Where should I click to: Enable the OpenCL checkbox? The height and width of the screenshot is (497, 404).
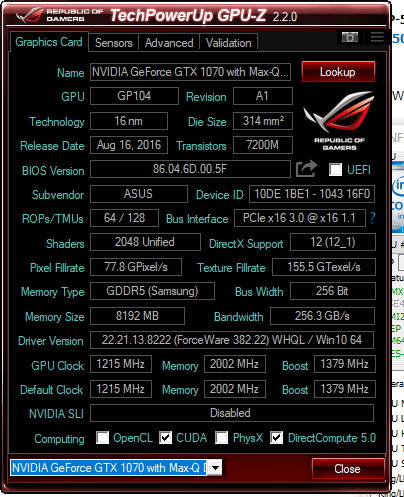102,437
